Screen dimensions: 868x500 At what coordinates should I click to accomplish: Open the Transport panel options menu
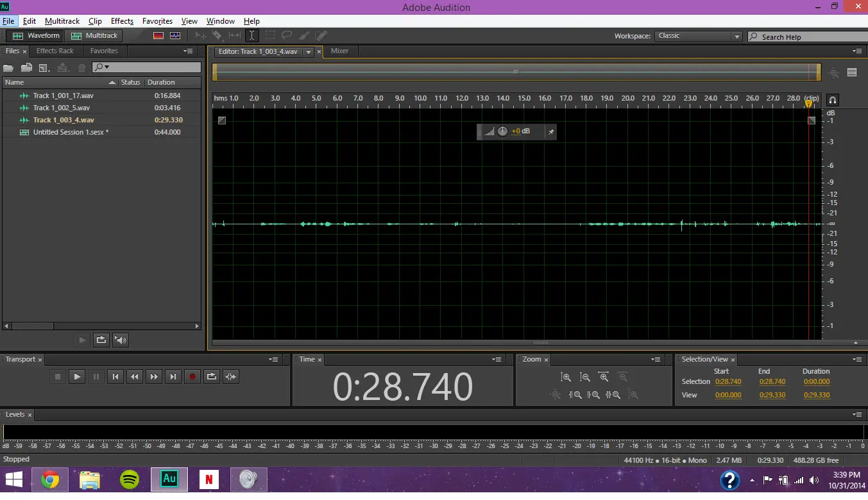click(274, 360)
